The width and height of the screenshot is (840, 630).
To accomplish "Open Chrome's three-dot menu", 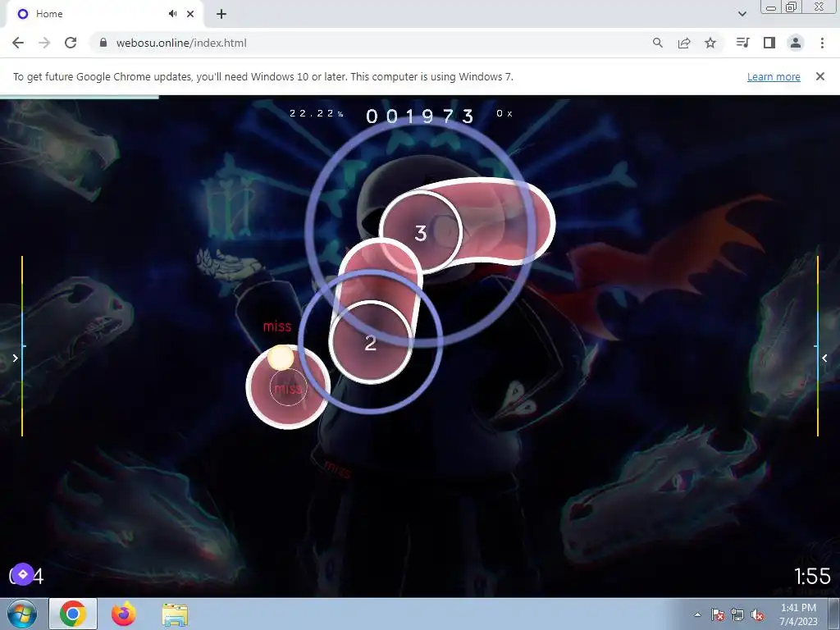I will pyautogui.click(x=822, y=43).
